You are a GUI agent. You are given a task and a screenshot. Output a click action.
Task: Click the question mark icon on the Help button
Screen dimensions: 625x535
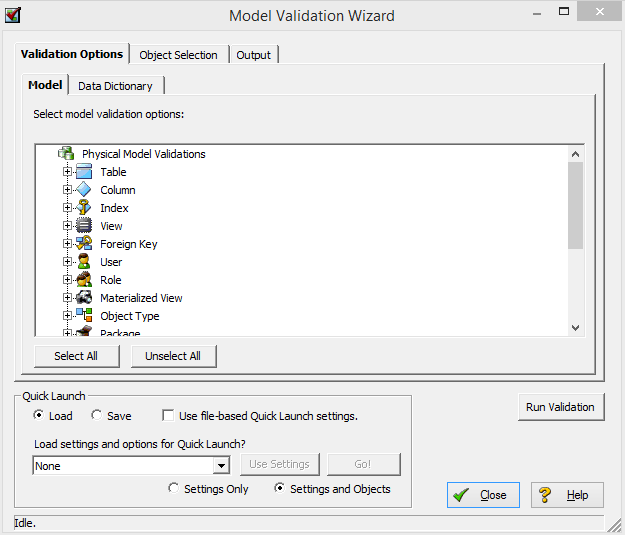(544, 495)
